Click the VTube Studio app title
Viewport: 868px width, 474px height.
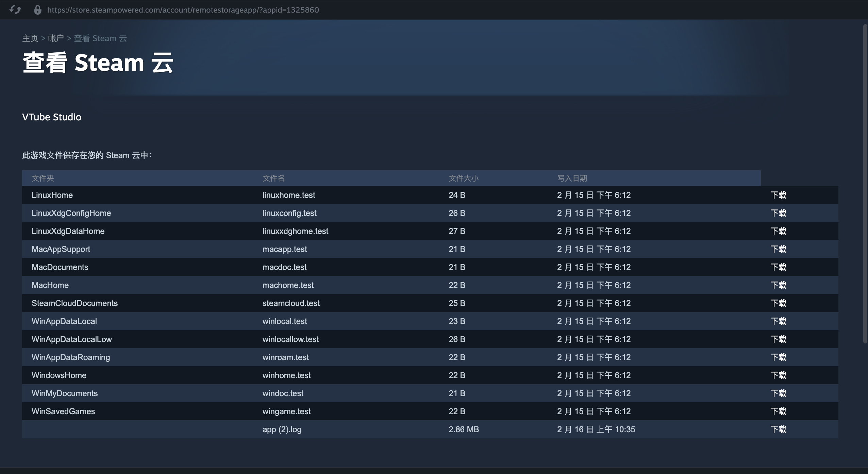(x=52, y=117)
